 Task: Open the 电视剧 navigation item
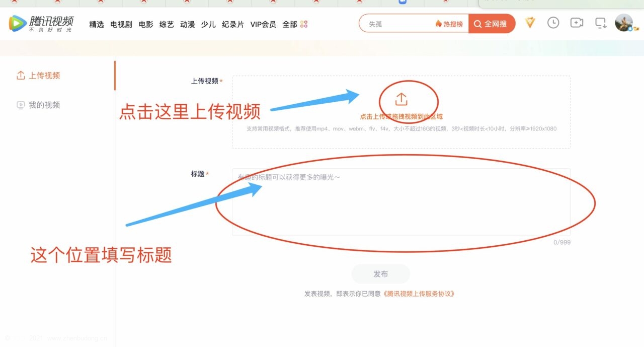point(121,24)
